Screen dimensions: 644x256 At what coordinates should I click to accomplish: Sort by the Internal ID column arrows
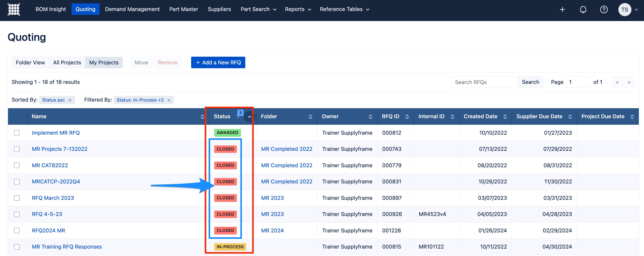pos(452,117)
